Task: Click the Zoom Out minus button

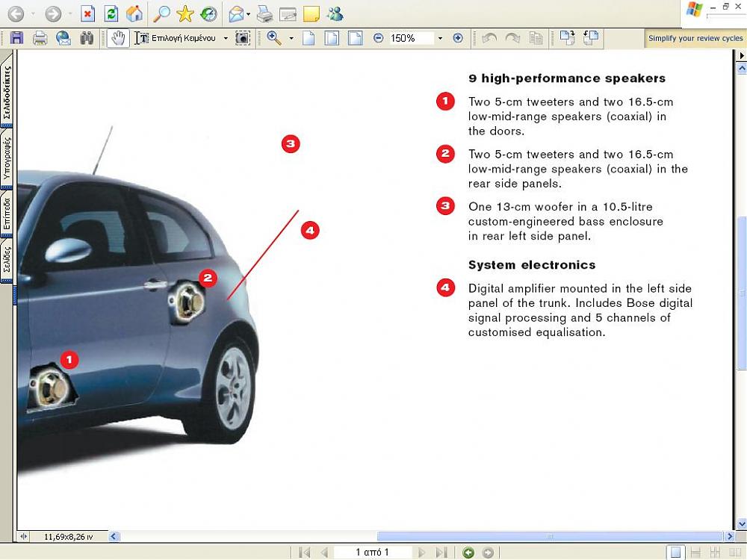Action: click(378, 38)
